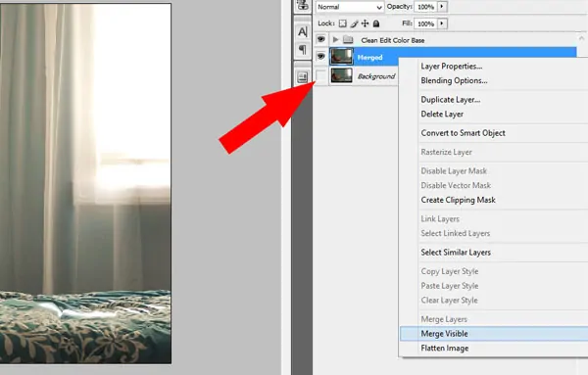Expand the Clean Edit Color Base group
The image size is (588, 375).
tap(335, 40)
